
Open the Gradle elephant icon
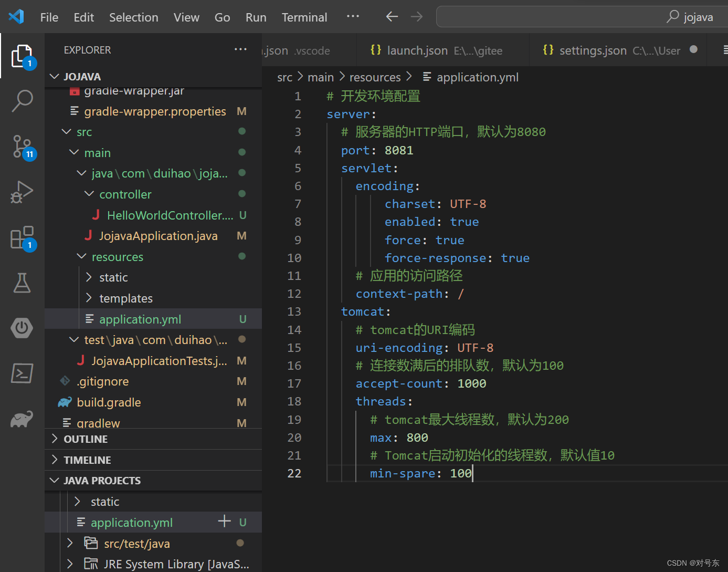22,419
